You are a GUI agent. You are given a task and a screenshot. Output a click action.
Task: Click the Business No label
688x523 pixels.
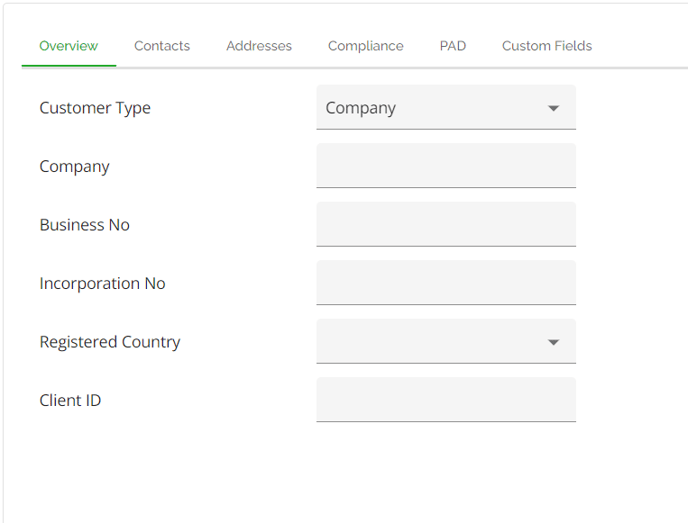[84, 225]
